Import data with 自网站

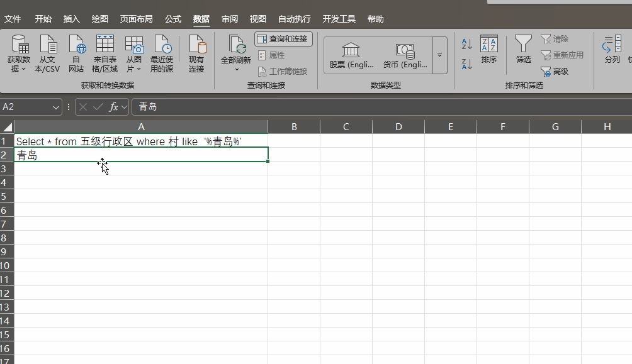tap(76, 53)
